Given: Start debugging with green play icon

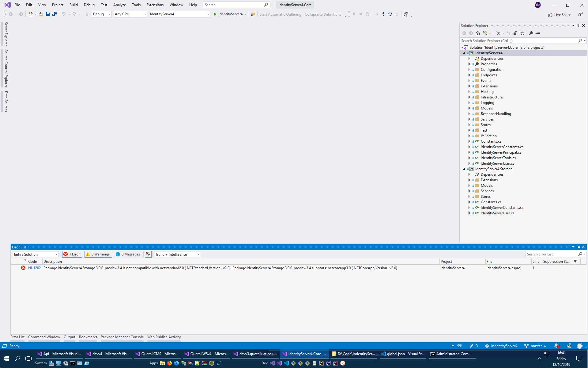Looking at the screenshot, I should 215,14.
